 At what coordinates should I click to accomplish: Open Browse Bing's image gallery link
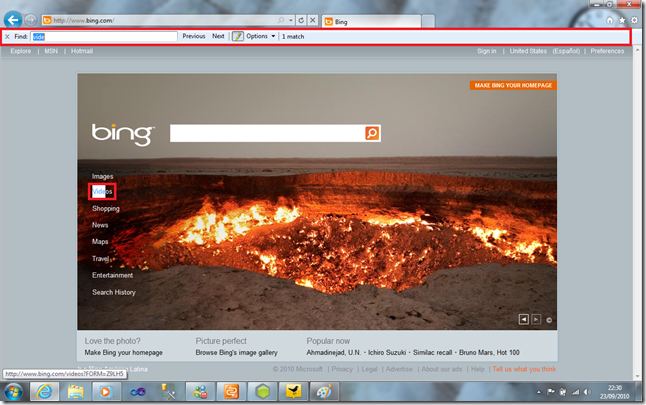[236, 353]
